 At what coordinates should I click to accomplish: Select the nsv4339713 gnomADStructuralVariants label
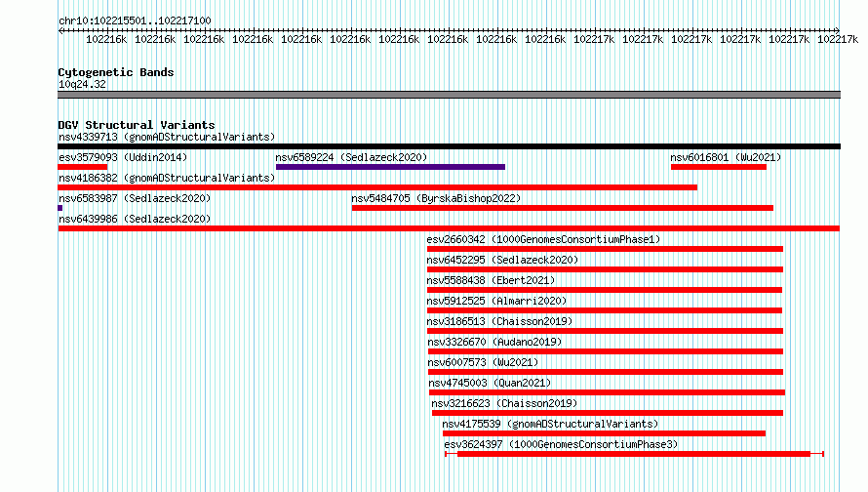(167, 137)
